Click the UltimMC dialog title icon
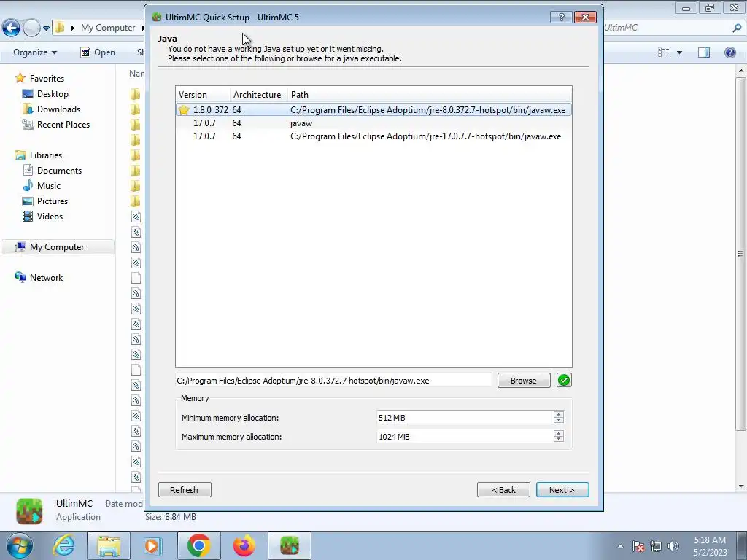Viewport: 747px width, 560px height. [157, 17]
